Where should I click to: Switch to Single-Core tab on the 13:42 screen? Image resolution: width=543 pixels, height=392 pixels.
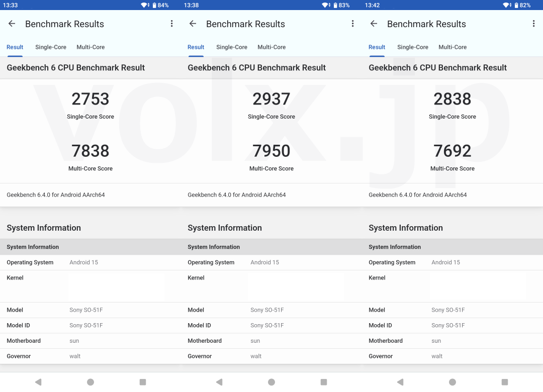click(x=413, y=47)
